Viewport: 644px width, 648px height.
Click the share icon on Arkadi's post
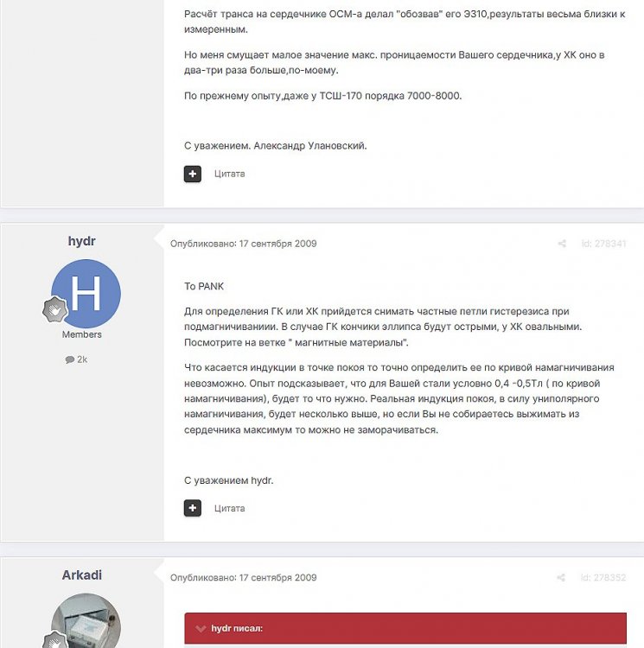click(x=561, y=577)
